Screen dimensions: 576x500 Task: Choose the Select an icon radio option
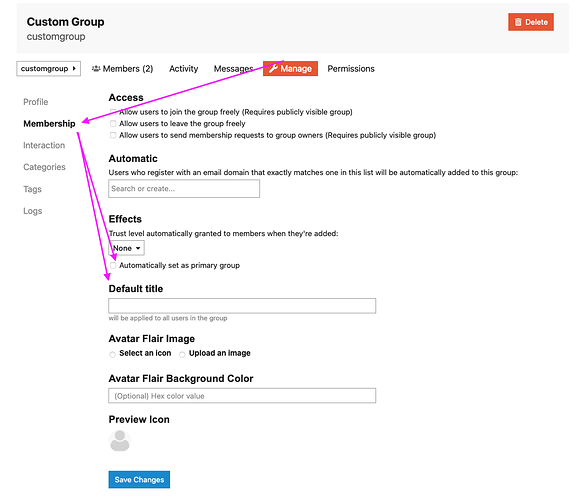pyautogui.click(x=112, y=354)
